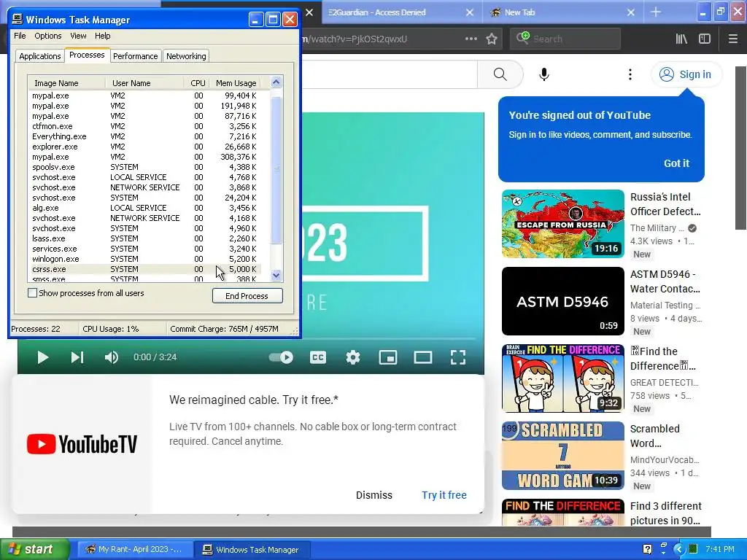
Task: Open browser hamburger menu
Action: (x=732, y=39)
